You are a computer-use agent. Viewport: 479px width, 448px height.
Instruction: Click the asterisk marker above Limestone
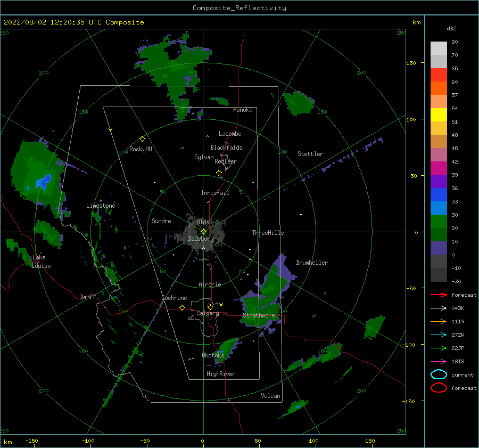[101, 201]
